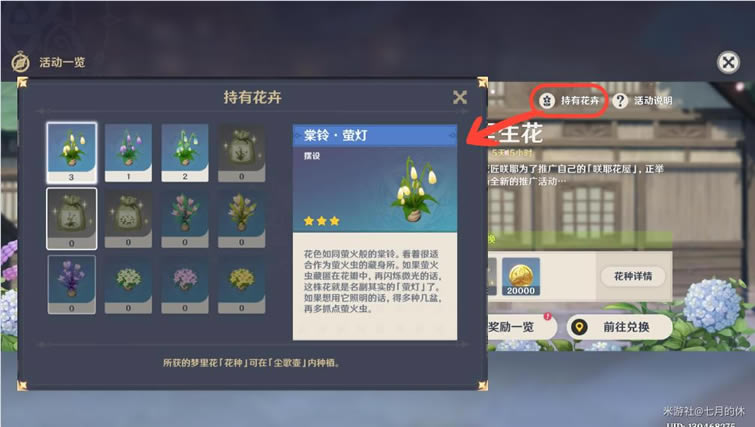This screenshot has width=755, height=427.
Task: Open the 持有花卉 owned flowers button
Action: (x=570, y=101)
